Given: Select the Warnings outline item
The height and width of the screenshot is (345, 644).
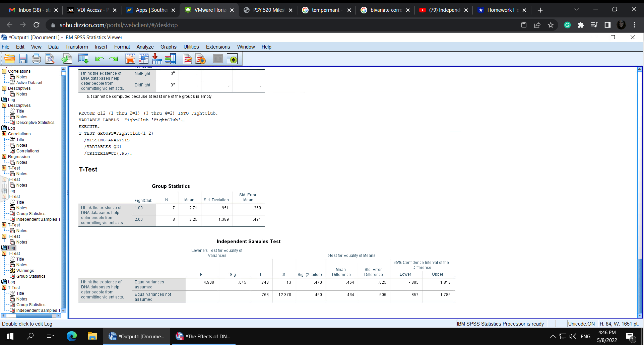Looking at the screenshot, I should coord(25,271).
